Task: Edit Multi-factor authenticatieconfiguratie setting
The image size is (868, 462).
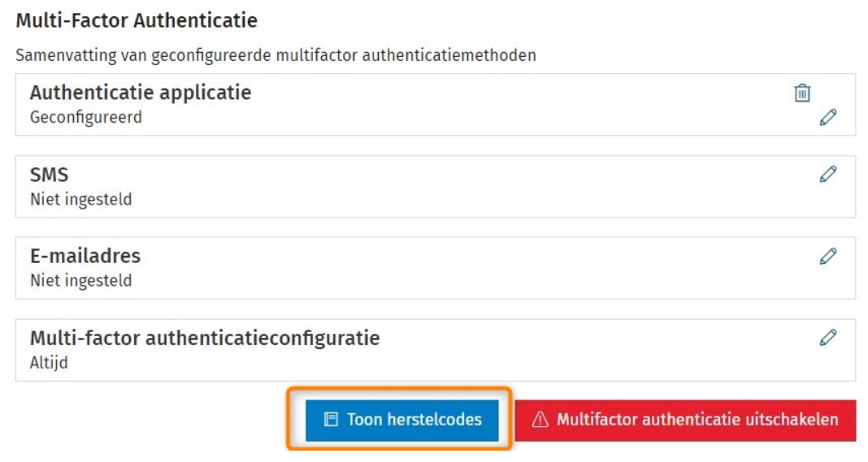Action: (827, 337)
